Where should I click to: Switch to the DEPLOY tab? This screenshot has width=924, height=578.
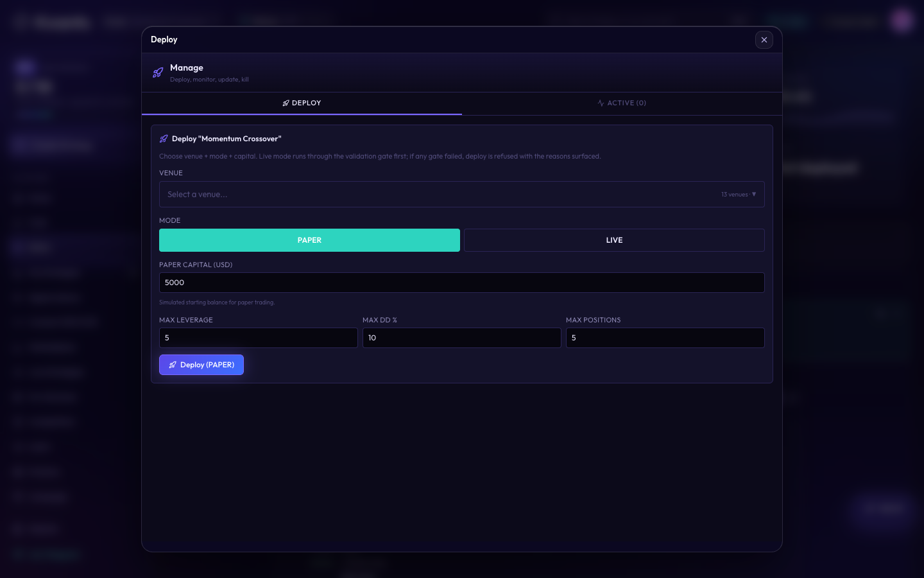302,103
